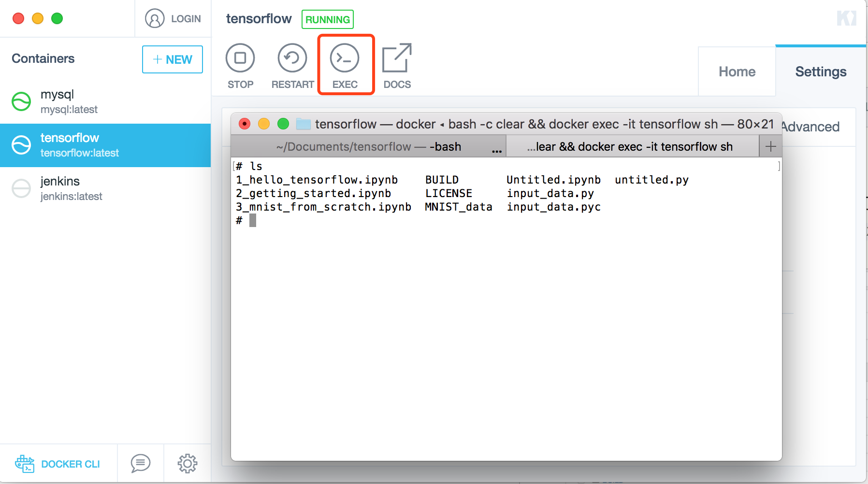
Task: Click the tensorflow container title
Action: [x=259, y=19]
